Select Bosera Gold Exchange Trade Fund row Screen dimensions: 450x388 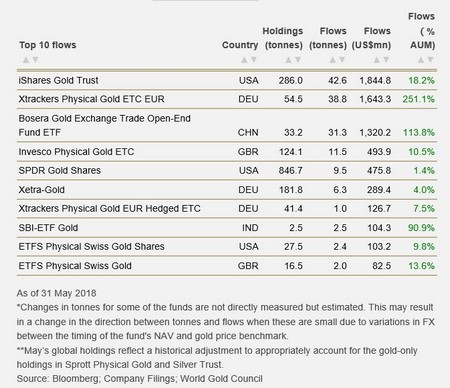click(227, 125)
